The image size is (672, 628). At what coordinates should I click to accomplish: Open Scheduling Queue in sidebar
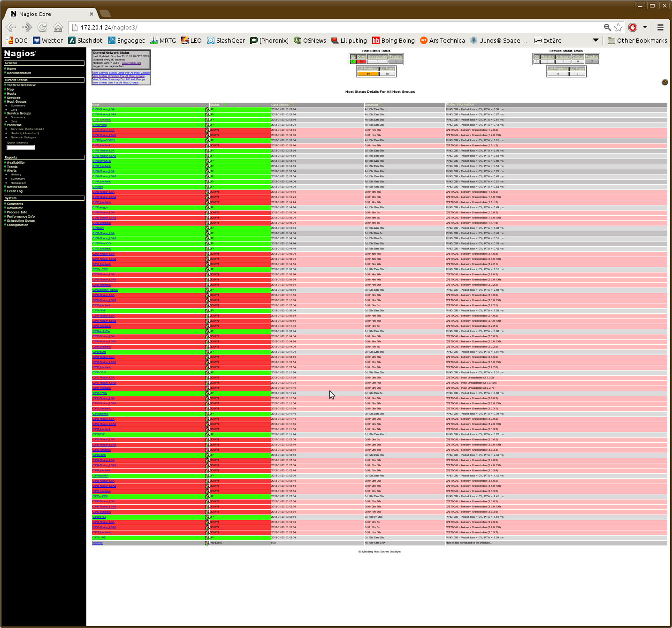click(21, 221)
